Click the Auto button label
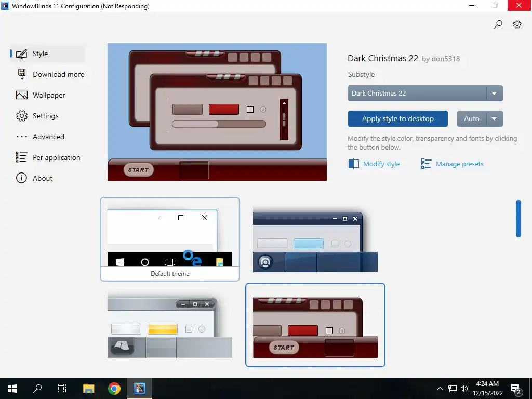Viewport: 532px width, 399px height. click(472, 119)
